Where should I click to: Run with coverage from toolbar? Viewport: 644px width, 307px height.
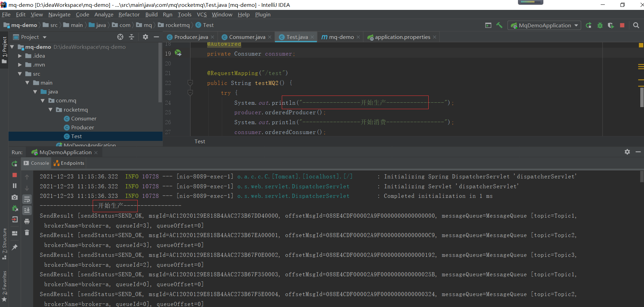611,25
